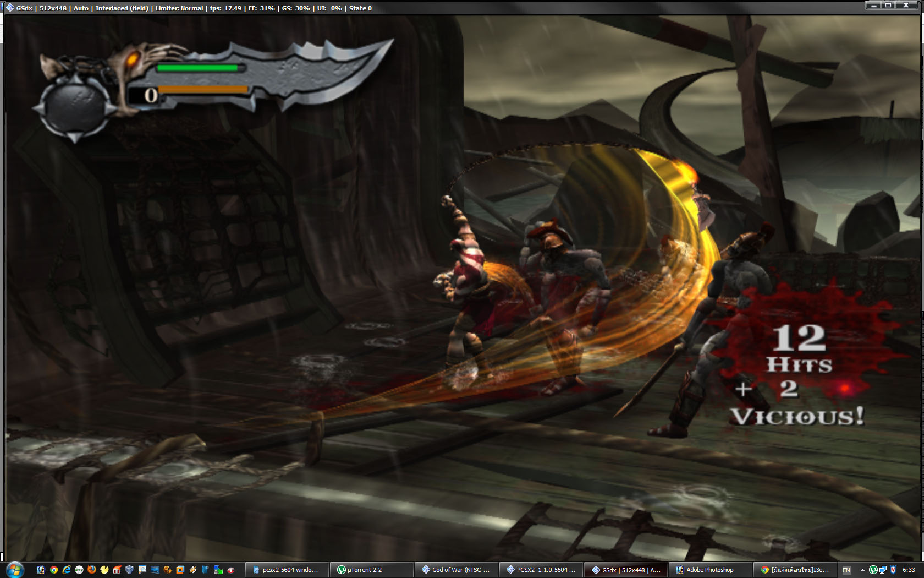Maximize the GSdx window
Screen dimensions: 924x578
888,5
